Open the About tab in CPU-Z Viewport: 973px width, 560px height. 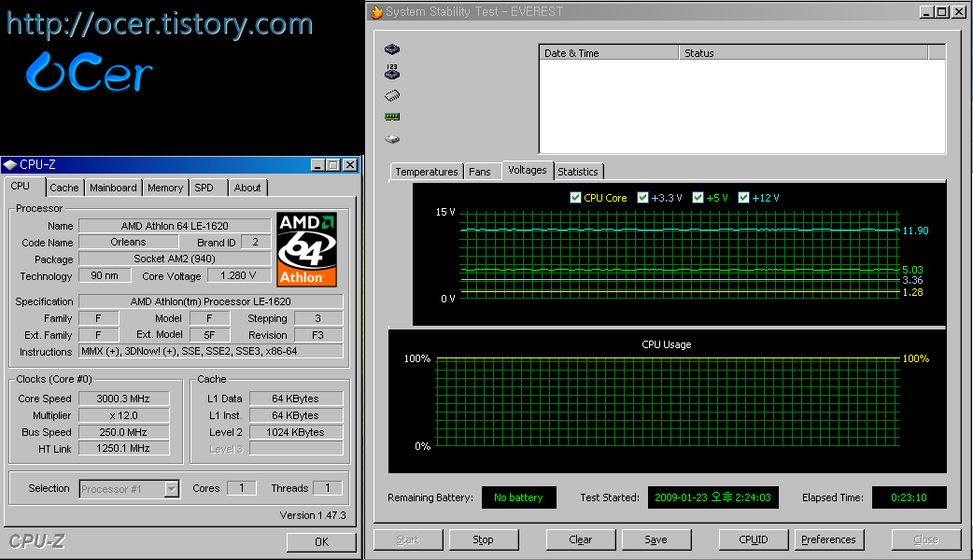point(247,188)
